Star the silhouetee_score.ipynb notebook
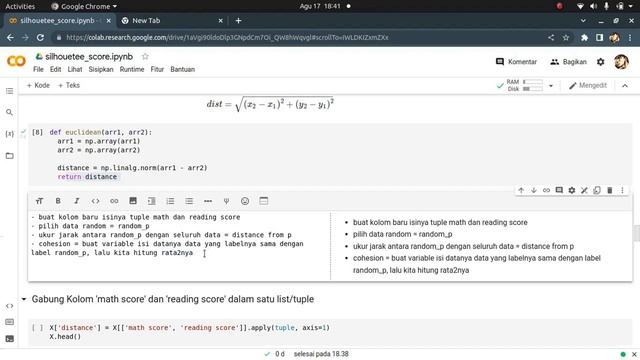Image resolution: width=640 pixels, height=360 pixels. pyautogui.click(x=145, y=56)
